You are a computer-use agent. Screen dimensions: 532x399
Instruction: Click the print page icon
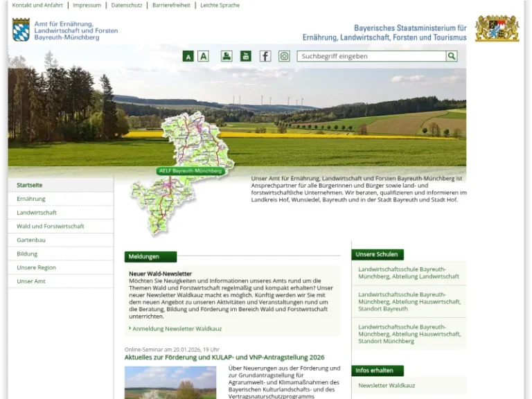tap(227, 56)
